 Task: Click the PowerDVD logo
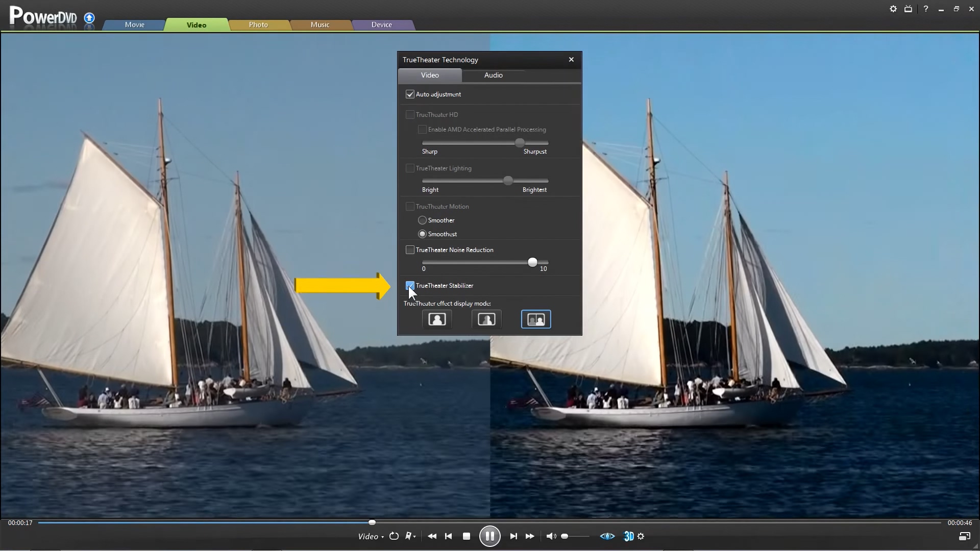[43, 17]
